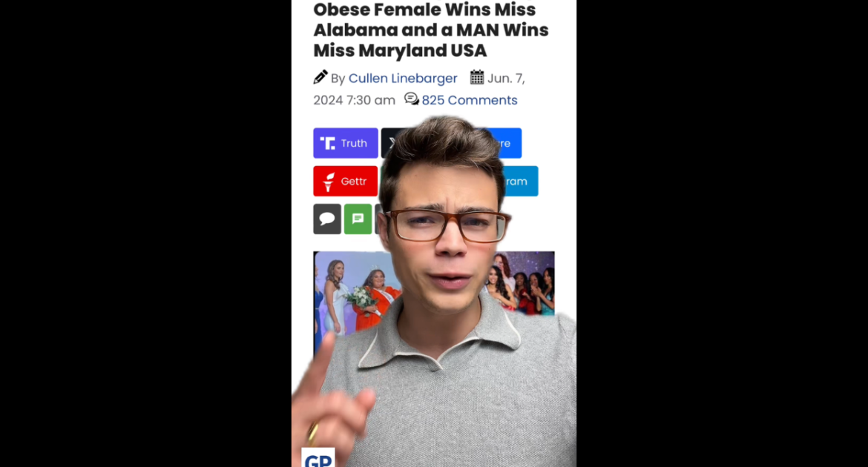
Task: Open the dark gray chat bubble share icon
Action: click(x=327, y=219)
